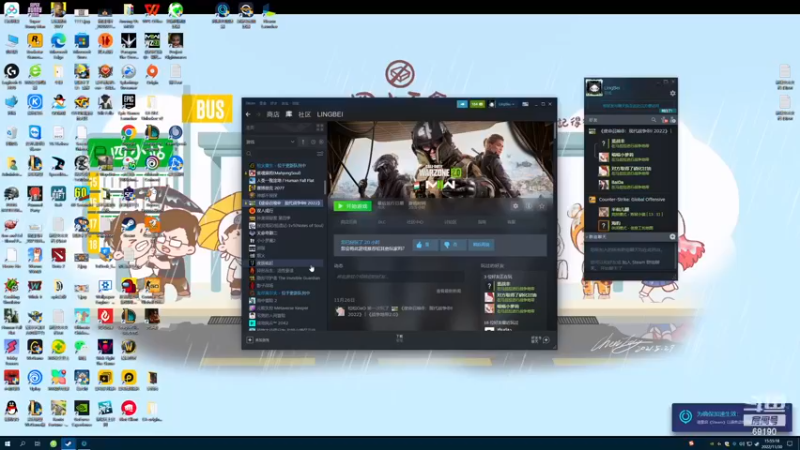800x450 pixels.
Task: Open Task View on the taskbar
Action: (x=37, y=444)
